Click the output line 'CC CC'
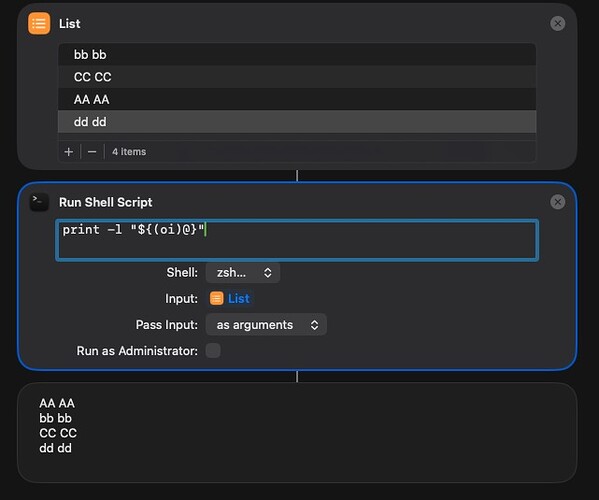 click(58, 433)
